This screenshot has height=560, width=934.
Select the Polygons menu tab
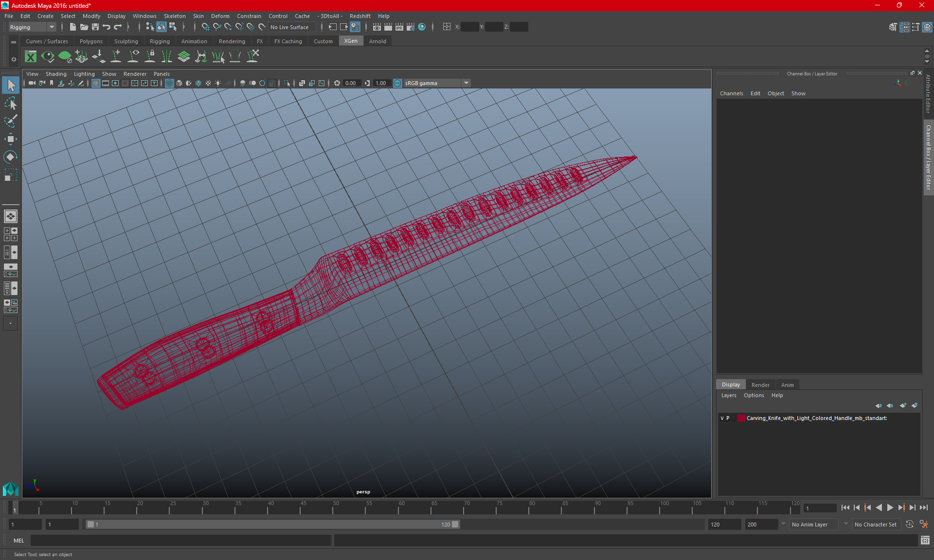click(91, 41)
